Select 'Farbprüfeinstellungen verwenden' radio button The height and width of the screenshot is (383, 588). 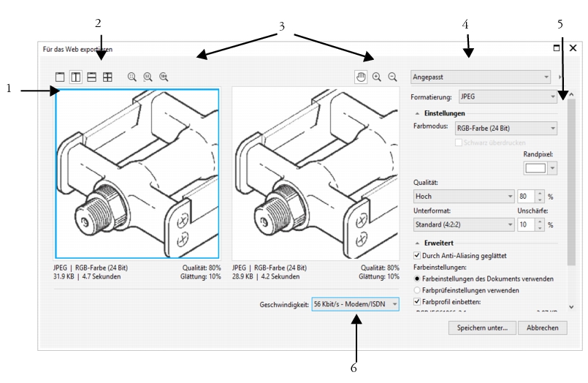click(x=417, y=290)
